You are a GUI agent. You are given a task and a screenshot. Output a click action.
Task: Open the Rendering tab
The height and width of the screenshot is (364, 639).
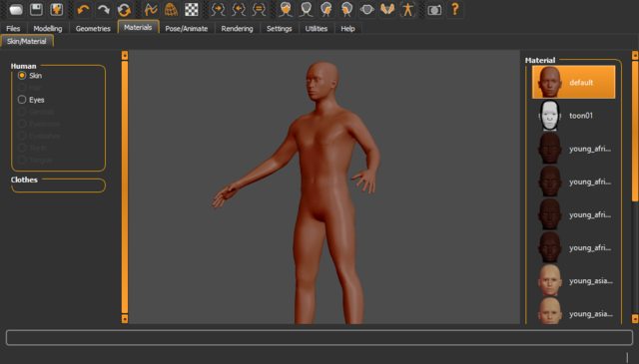coord(237,29)
